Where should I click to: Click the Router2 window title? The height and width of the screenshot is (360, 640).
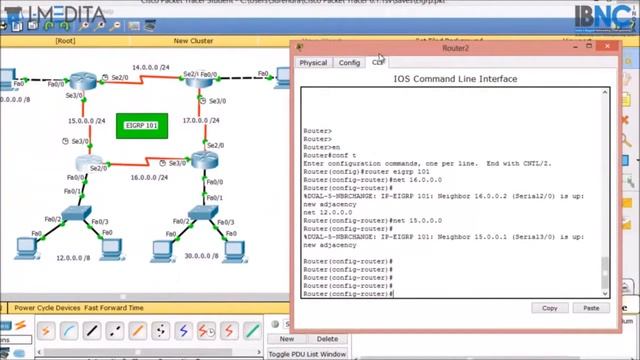click(456, 48)
